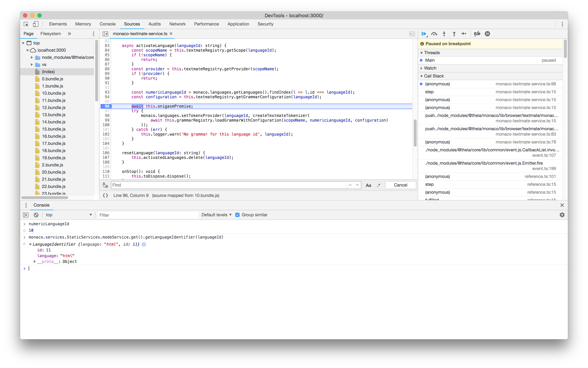Switch to the Network tab

[x=177, y=24]
